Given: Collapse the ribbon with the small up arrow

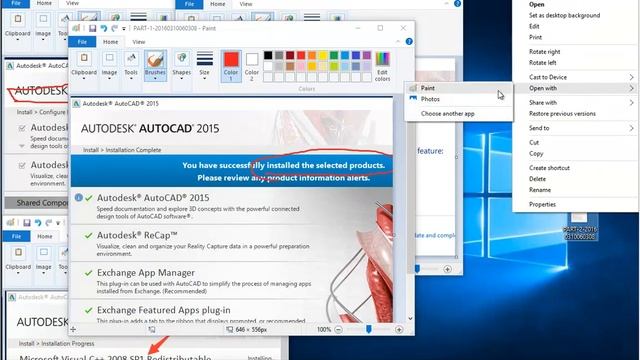Looking at the screenshot, I should 398,42.
